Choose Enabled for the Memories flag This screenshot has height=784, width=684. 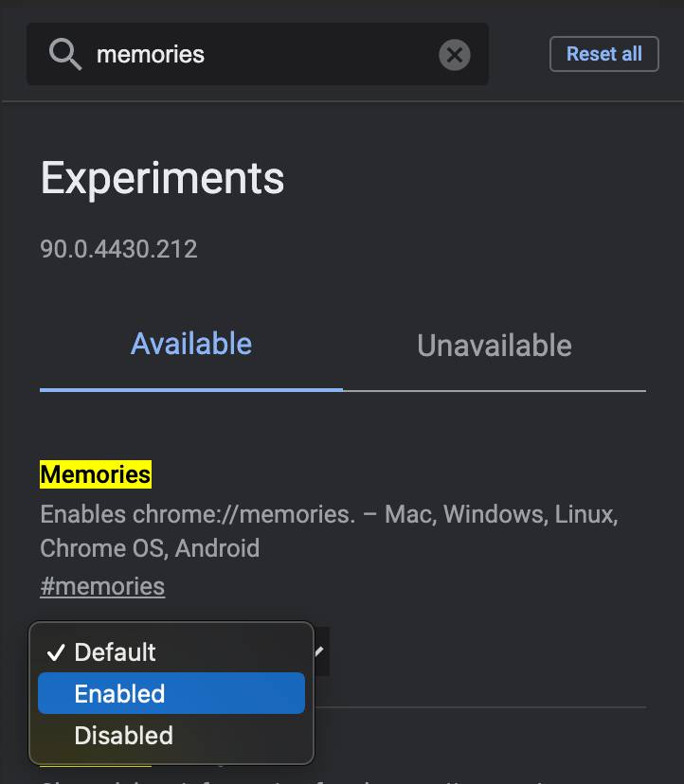tap(120, 694)
